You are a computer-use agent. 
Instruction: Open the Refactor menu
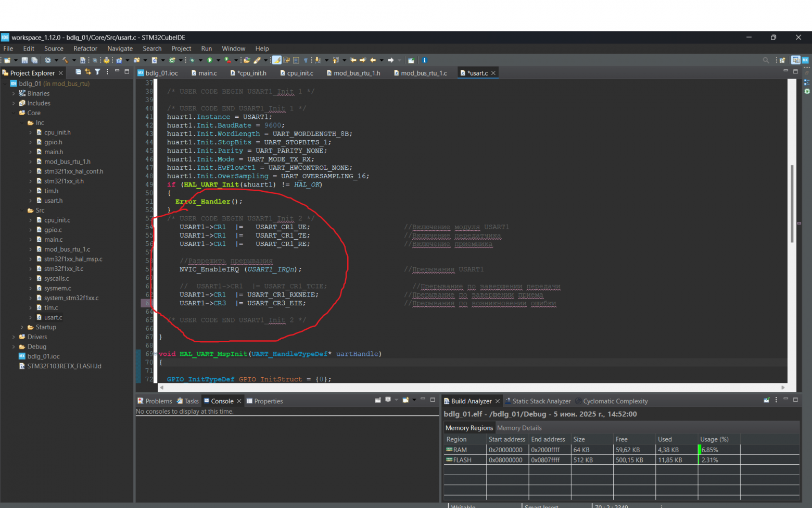(85, 48)
